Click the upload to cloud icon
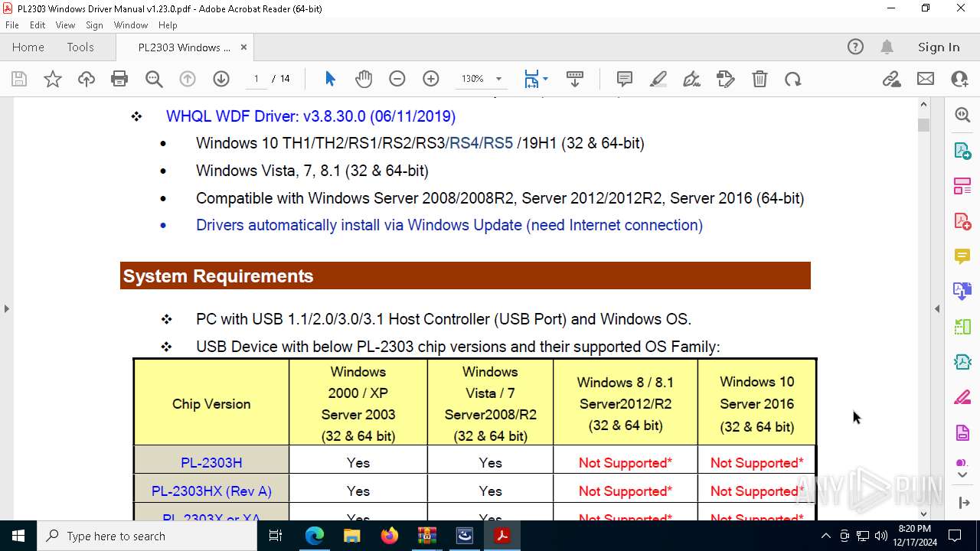 tap(87, 79)
